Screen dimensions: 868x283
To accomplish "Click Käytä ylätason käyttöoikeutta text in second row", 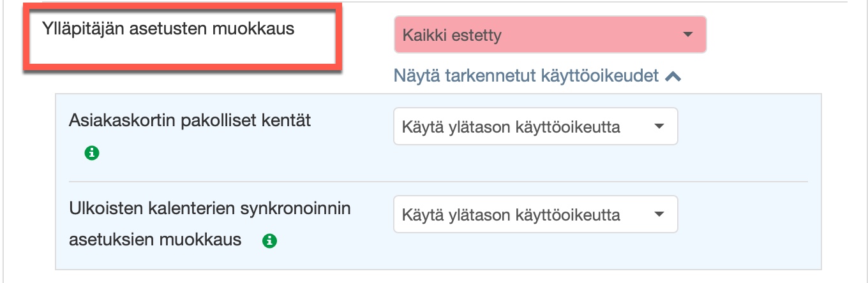I will pos(511,214).
